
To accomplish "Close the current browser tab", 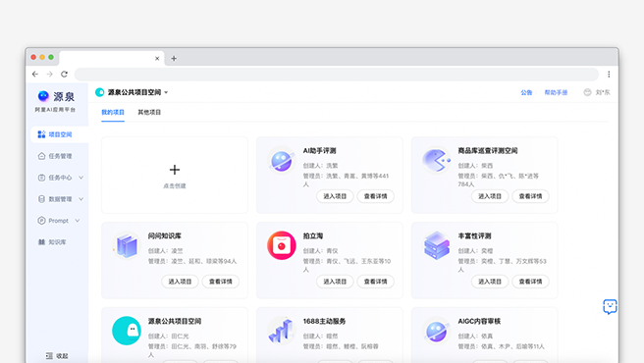I will point(157,58).
